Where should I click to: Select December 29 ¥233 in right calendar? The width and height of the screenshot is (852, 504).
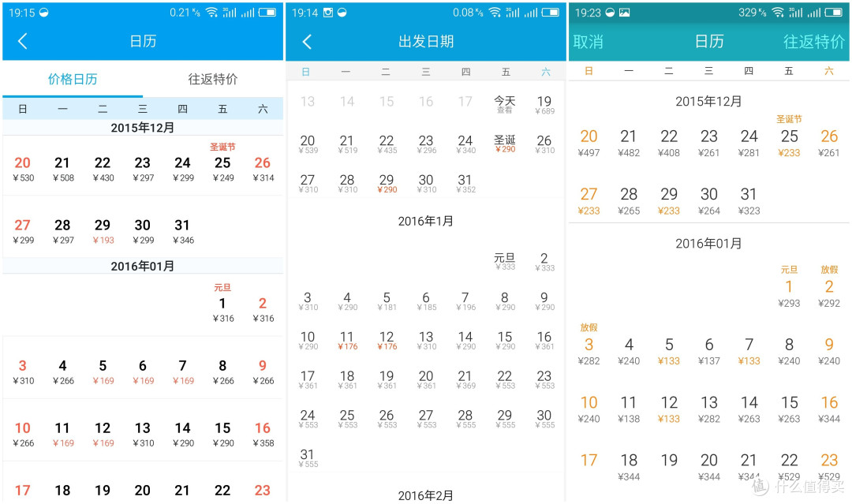pyautogui.click(x=669, y=201)
